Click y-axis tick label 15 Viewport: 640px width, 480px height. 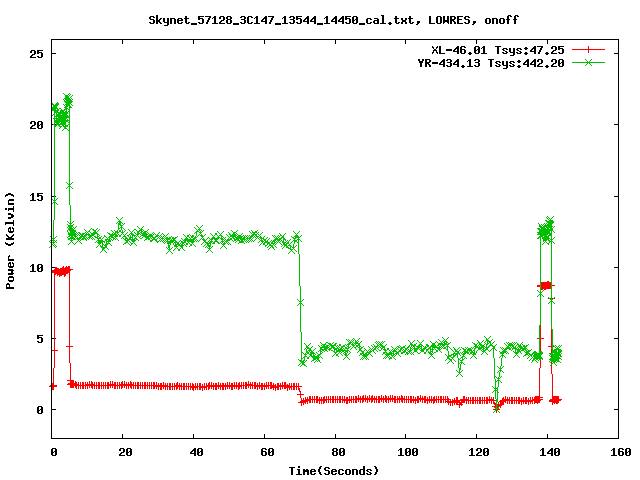[36, 197]
